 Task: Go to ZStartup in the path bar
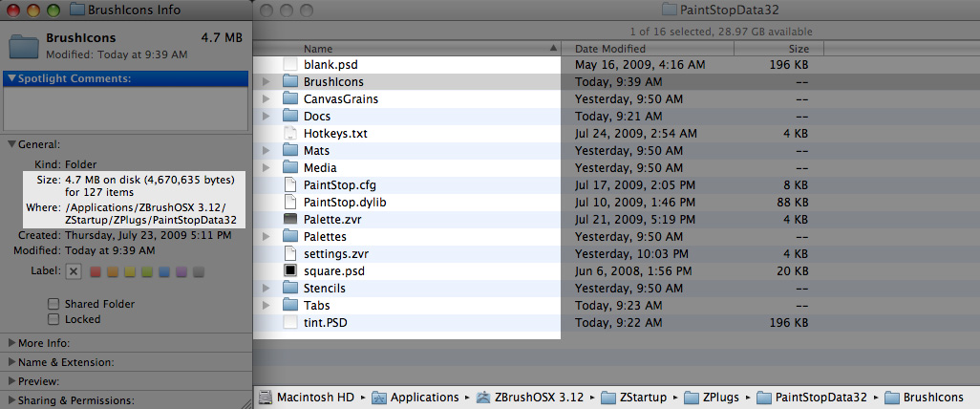point(640,398)
